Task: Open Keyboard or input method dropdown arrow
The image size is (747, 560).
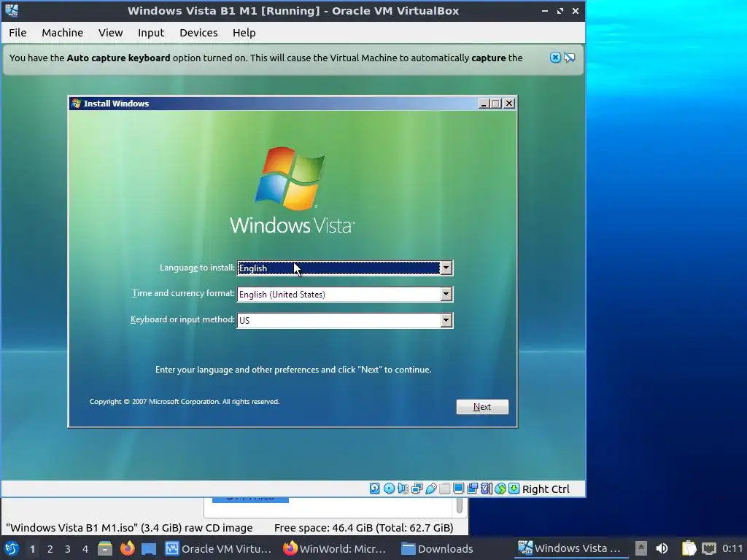Action: [x=446, y=321]
